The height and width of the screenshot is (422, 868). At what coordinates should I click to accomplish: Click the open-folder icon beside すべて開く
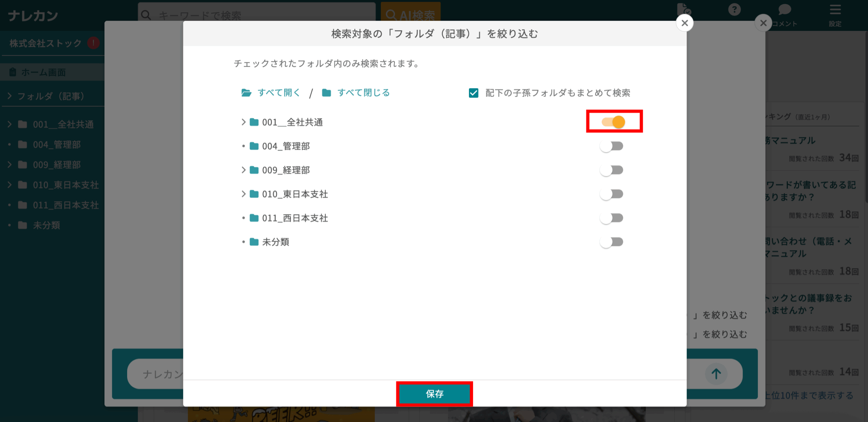pyautogui.click(x=246, y=93)
